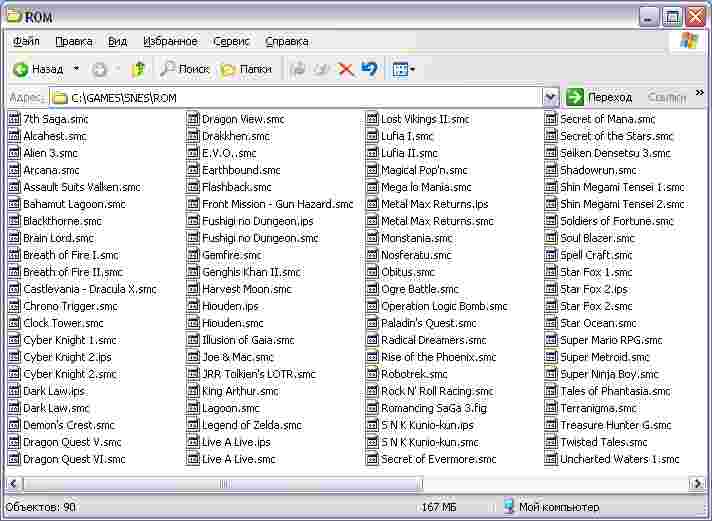712x521 pixels.
Task: Click file name Alcahest.smc
Action: 55,136
